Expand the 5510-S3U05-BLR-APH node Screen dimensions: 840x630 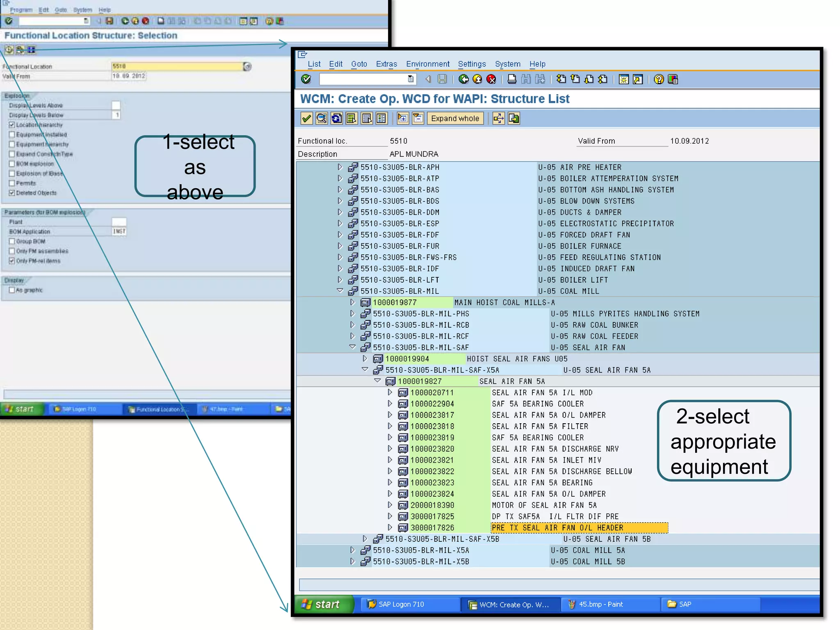[340, 167]
